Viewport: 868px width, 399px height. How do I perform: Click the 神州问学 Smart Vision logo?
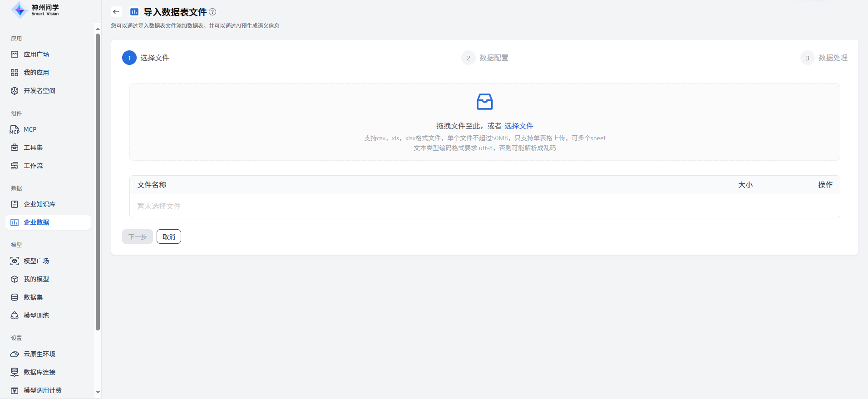click(x=35, y=10)
